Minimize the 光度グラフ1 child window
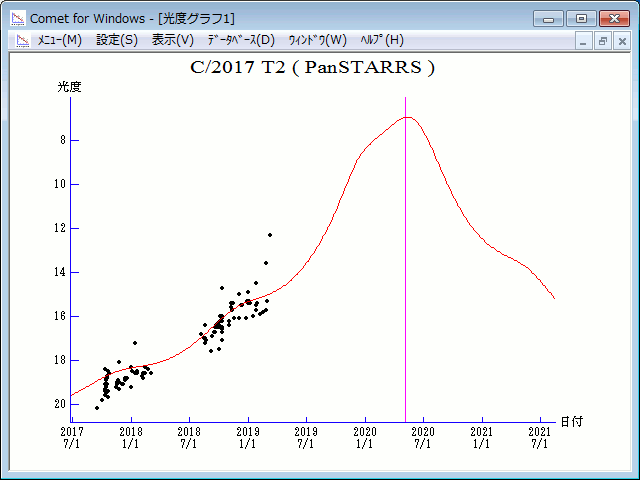The height and width of the screenshot is (480, 640). tap(583, 41)
